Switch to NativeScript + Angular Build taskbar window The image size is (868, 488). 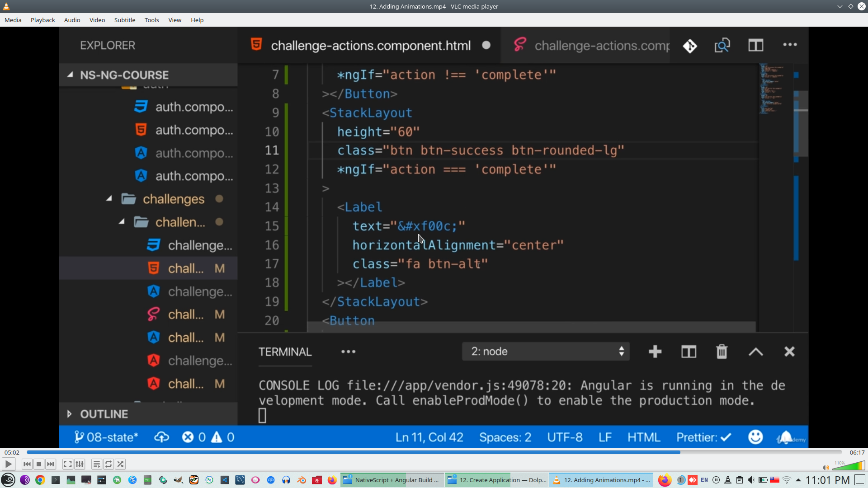pos(392,480)
